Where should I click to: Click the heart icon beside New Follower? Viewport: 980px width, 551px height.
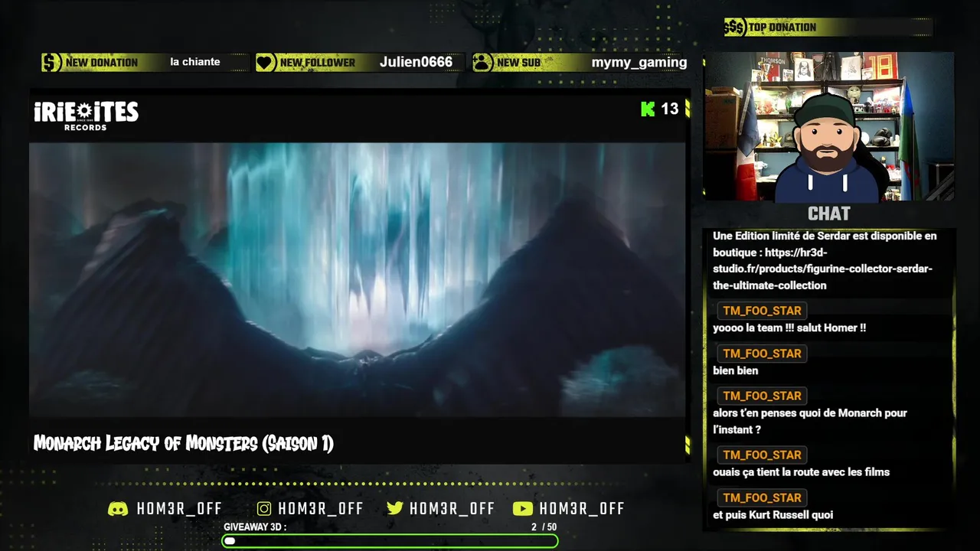click(266, 63)
